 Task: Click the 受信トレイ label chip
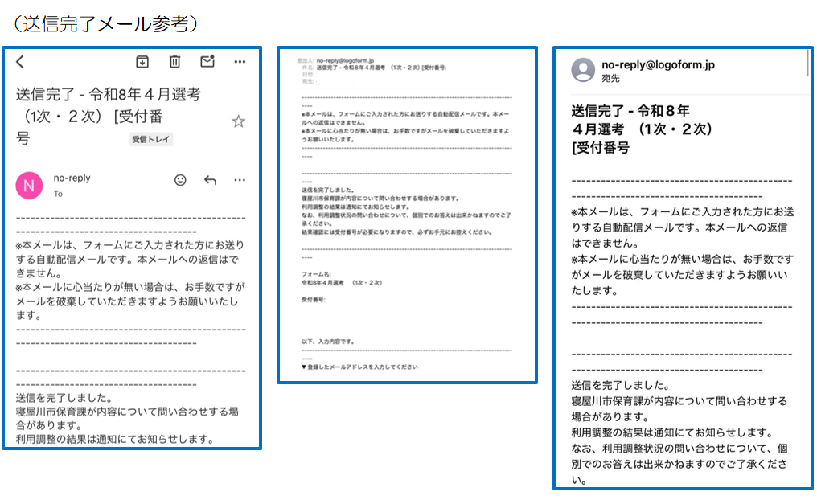pos(151,139)
